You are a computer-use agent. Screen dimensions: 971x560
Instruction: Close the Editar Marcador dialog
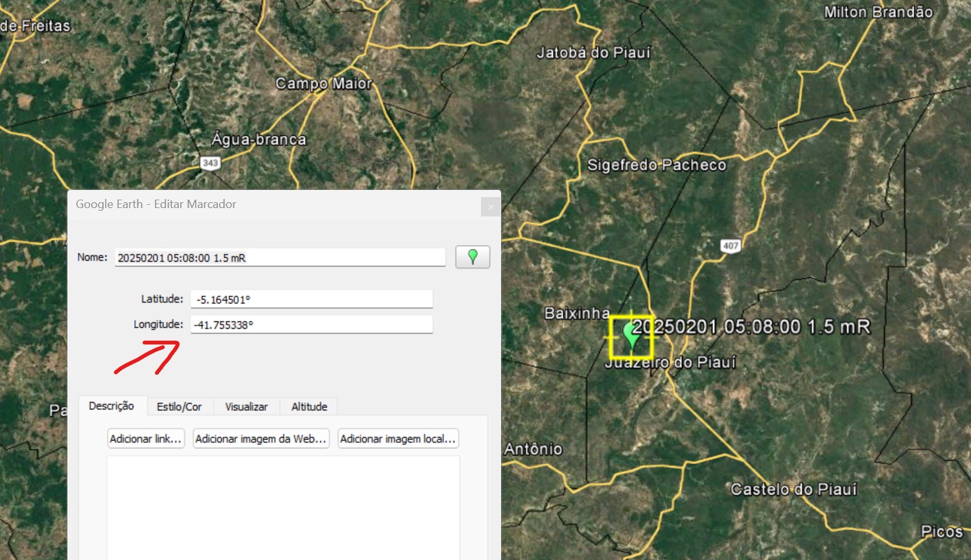pos(490,207)
